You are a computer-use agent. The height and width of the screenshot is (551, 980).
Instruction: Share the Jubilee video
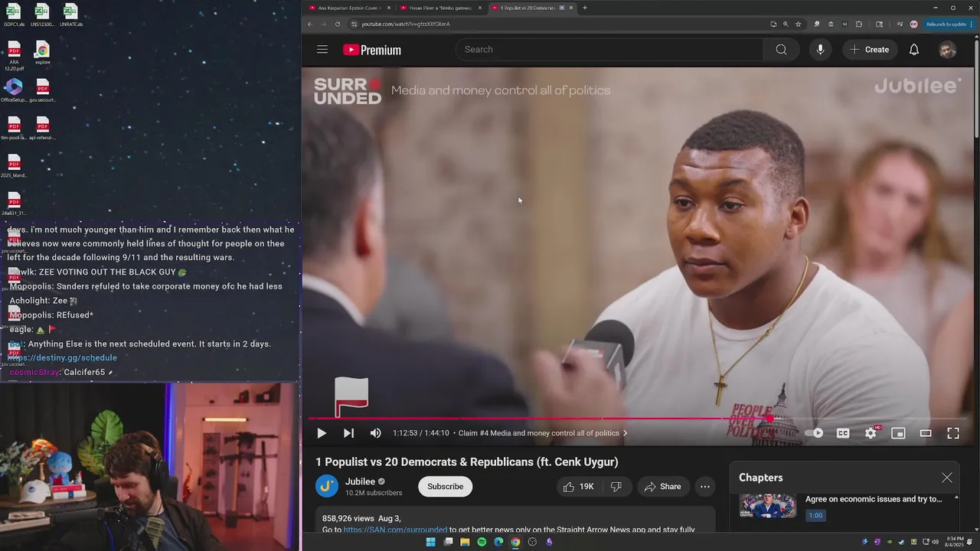pos(662,487)
